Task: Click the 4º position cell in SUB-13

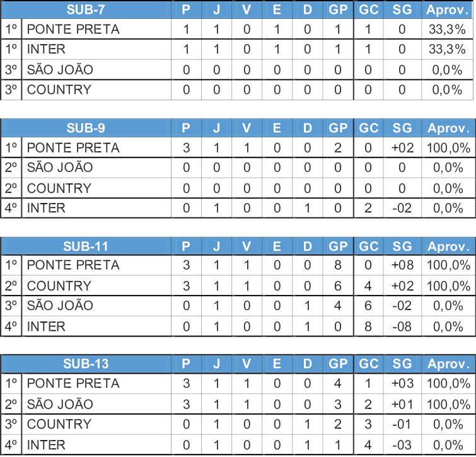Action: click(x=11, y=445)
